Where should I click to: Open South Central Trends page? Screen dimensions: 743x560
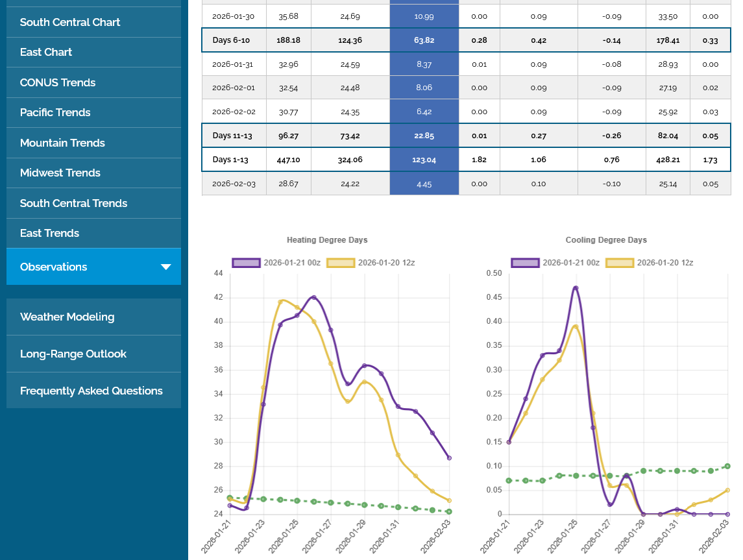pos(73,203)
